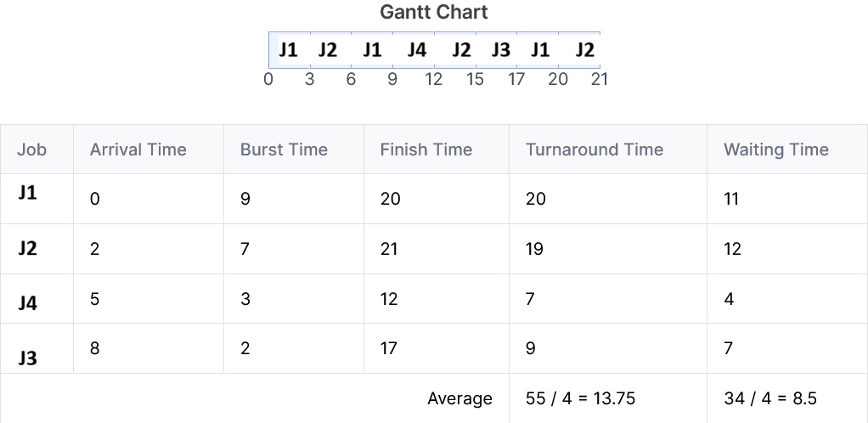Select the J1 row label in table

pyautogui.click(x=28, y=193)
